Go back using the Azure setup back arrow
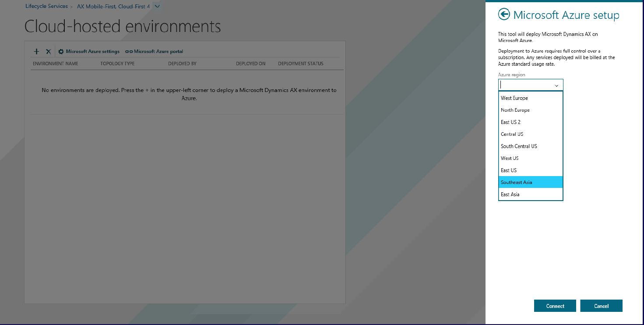The image size is (644, 325). point(504,14)
